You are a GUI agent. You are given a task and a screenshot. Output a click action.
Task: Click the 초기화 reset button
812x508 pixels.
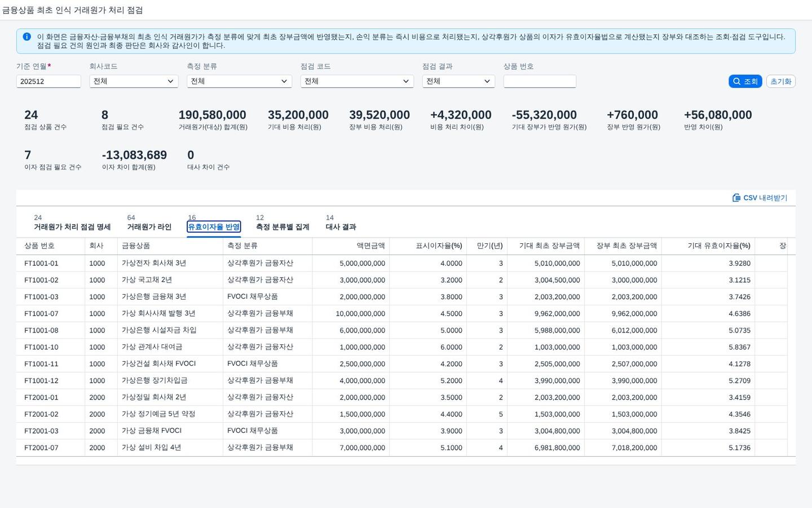(x=780, y=81)
